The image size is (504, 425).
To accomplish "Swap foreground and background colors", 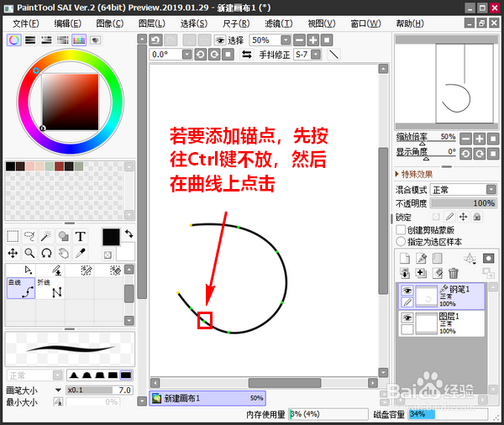I will click(x=129, y=233).
